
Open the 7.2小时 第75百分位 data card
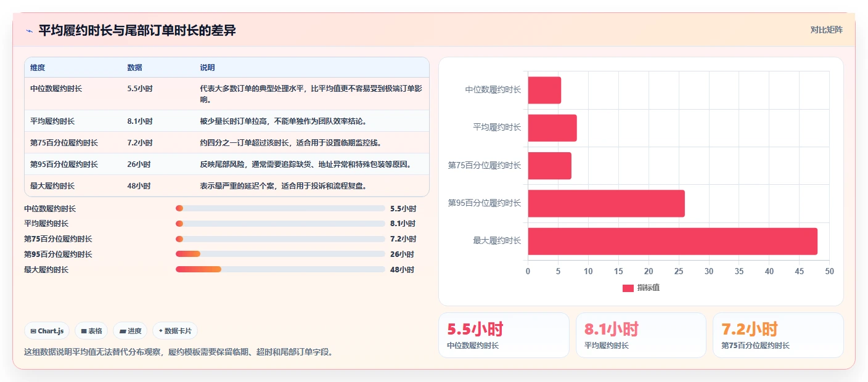tap(778, 335)
